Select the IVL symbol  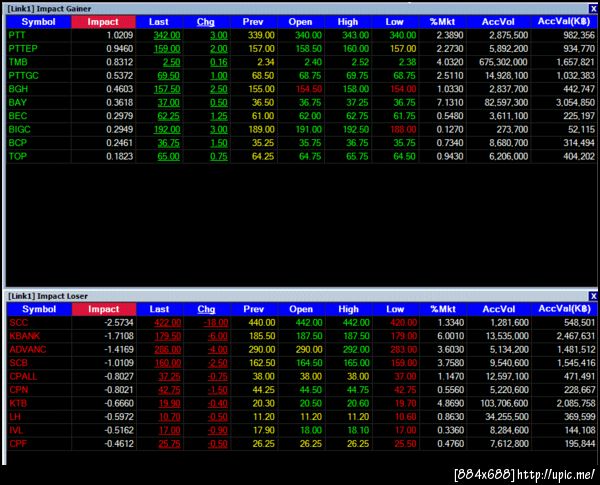16,430
